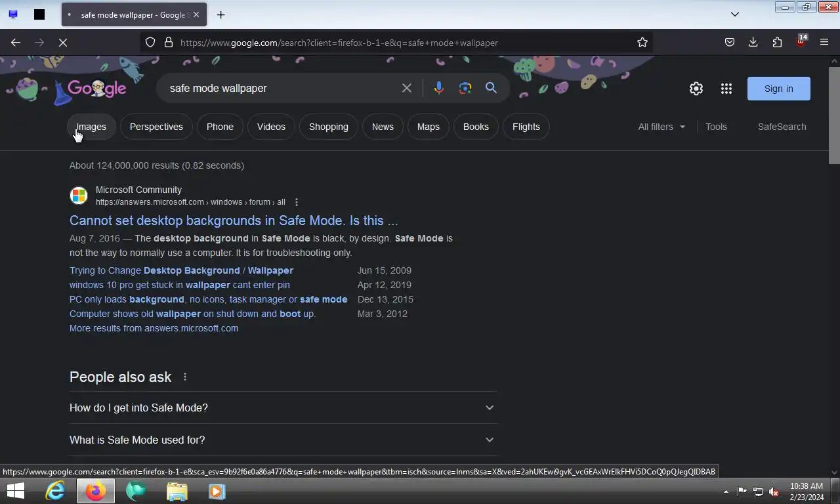The width and height of the screenshot is (840, 504).
Task: Open the extensions puzzle icon
Action: click(x=777, y=43)
